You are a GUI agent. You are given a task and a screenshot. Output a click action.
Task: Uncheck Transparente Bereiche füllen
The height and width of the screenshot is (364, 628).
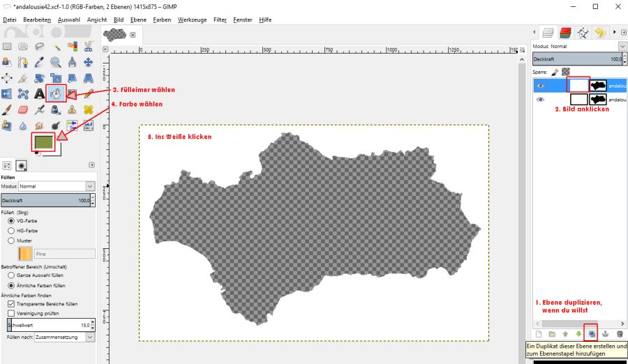pyautogui.click(x=11, y=304)
